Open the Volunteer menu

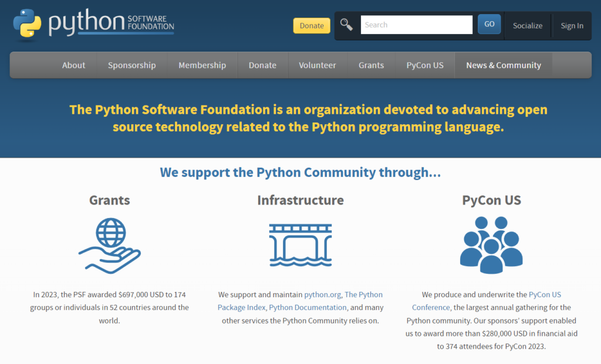pos(317,65)
